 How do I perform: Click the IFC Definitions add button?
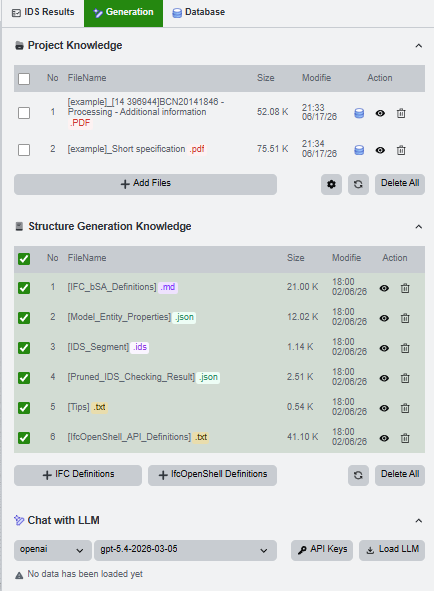78,475
